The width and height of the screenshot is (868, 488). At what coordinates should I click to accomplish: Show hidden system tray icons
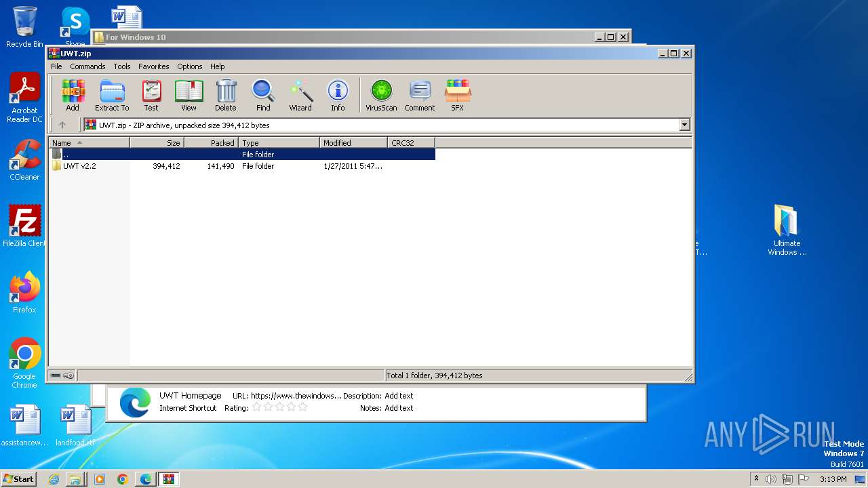point(756,479)
